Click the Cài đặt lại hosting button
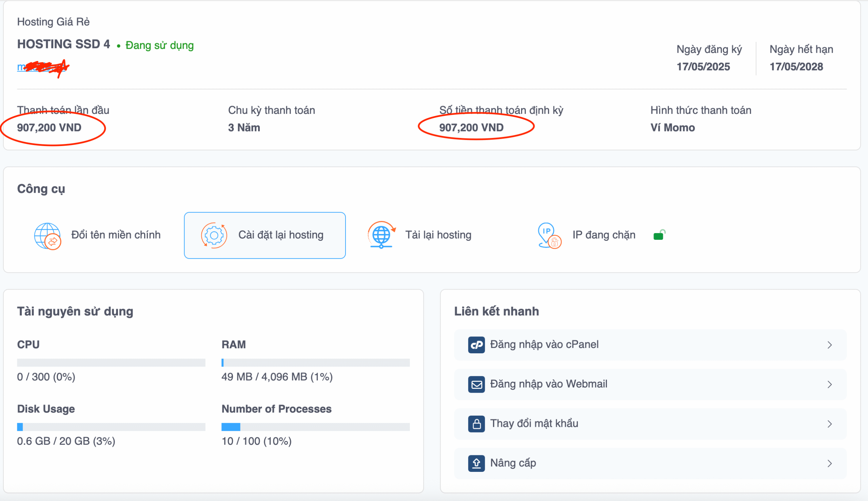The height and width of the screenshot is (501, 868). tap(264, 235)
